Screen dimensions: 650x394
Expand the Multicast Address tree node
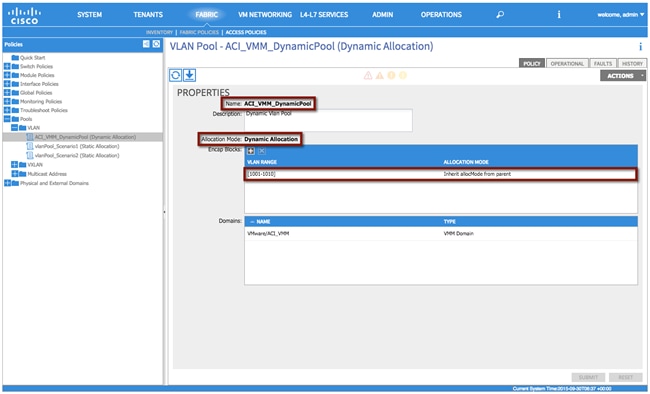coord(15,174)
